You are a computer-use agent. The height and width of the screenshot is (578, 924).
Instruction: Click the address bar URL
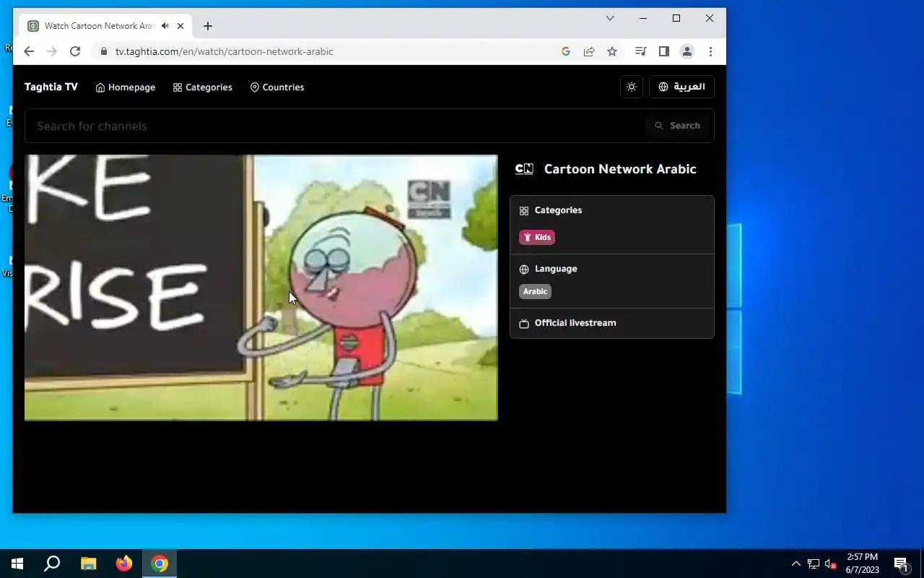[x=224, y=51]
